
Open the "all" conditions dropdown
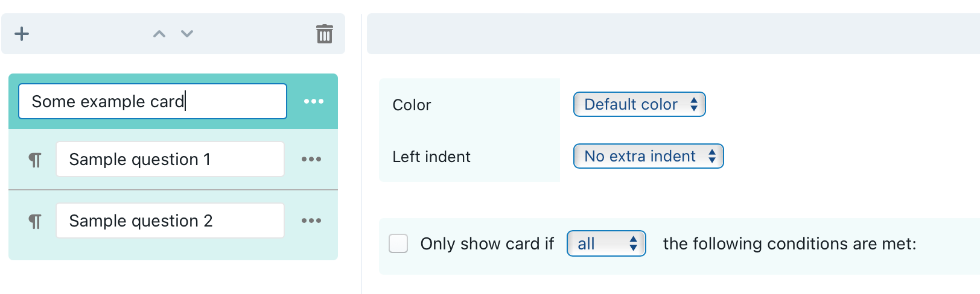coord(606,243)
